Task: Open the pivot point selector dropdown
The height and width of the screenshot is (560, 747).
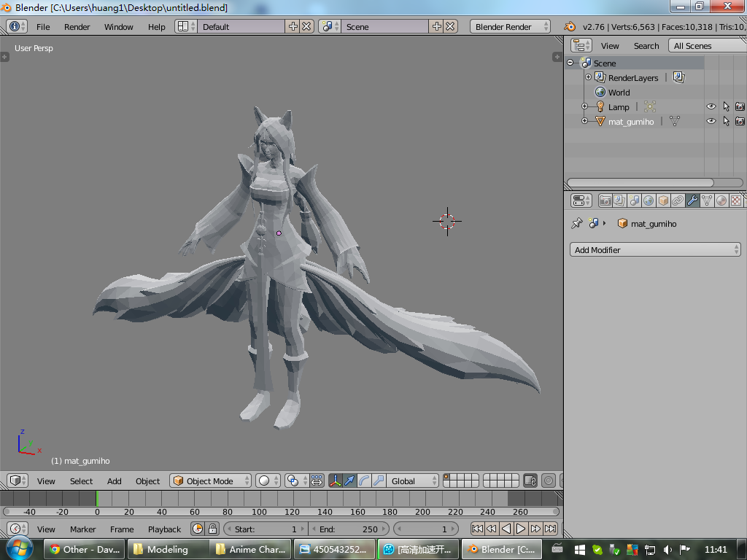Action: pyautogui.click(x=296, y=481)
